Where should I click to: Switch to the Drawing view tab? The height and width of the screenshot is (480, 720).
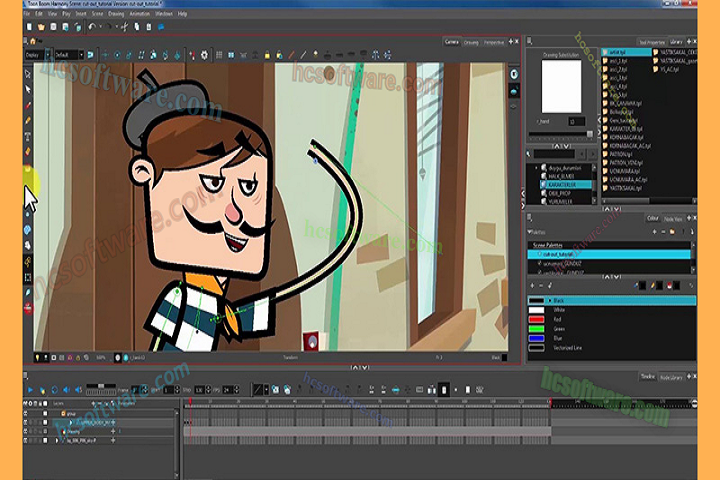click(x=471, y=42)
